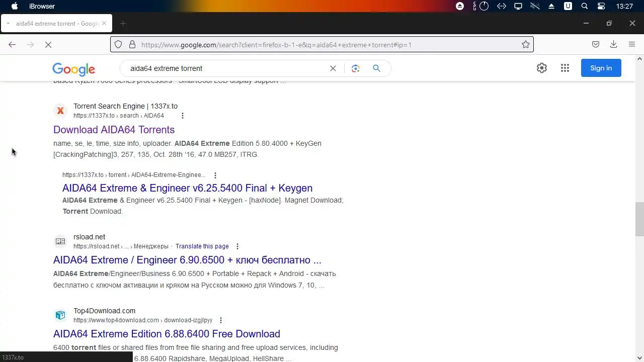Open Google quick settings gear
The width and height of the screenshot is (644, 362).
coord(542,68)
